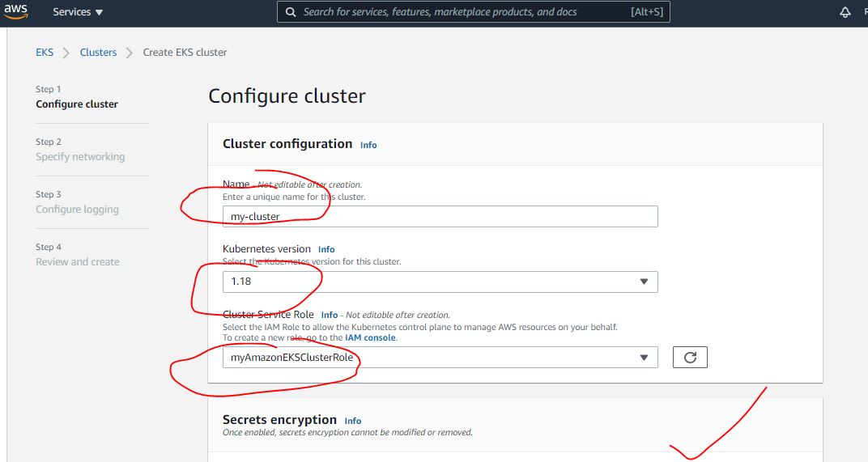
Task: Open the Clusters breadcrumb link
Action: [98, 53]
